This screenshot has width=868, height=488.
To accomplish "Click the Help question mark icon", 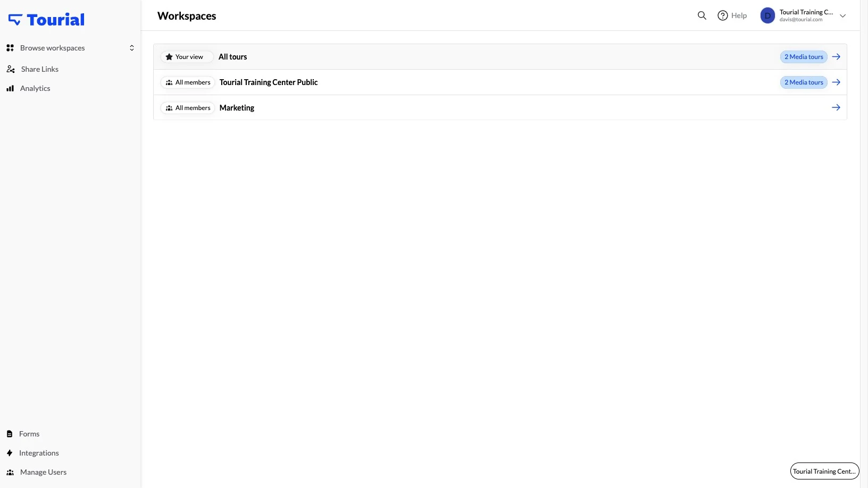I will pos(723,15).
